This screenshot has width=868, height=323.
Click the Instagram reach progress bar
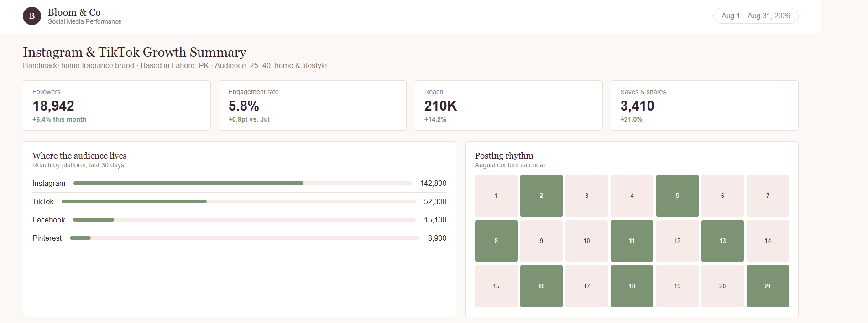(242, 183)
